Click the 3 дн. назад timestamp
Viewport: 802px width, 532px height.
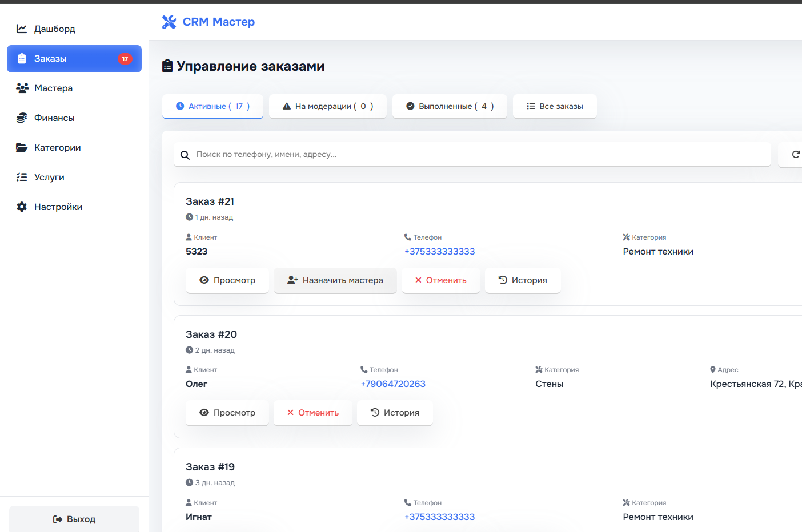click(215, 483)
